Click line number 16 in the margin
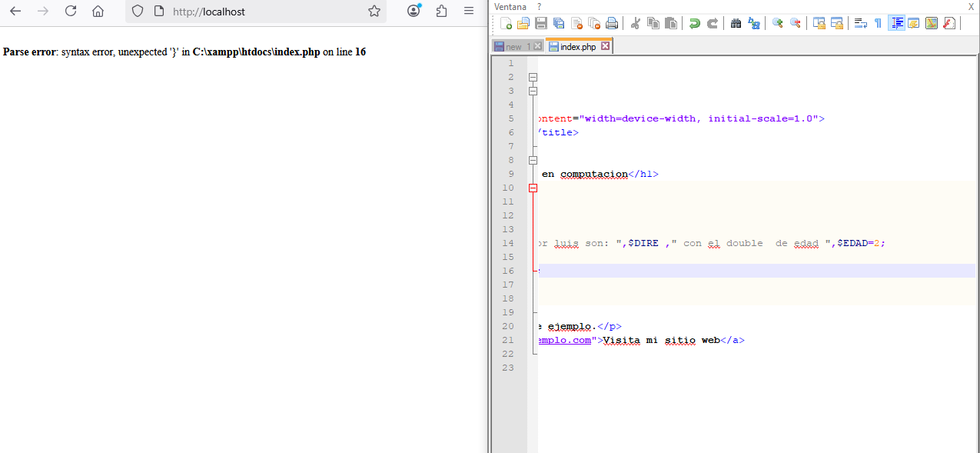This screenshot has height=453, width=980. 509,271
